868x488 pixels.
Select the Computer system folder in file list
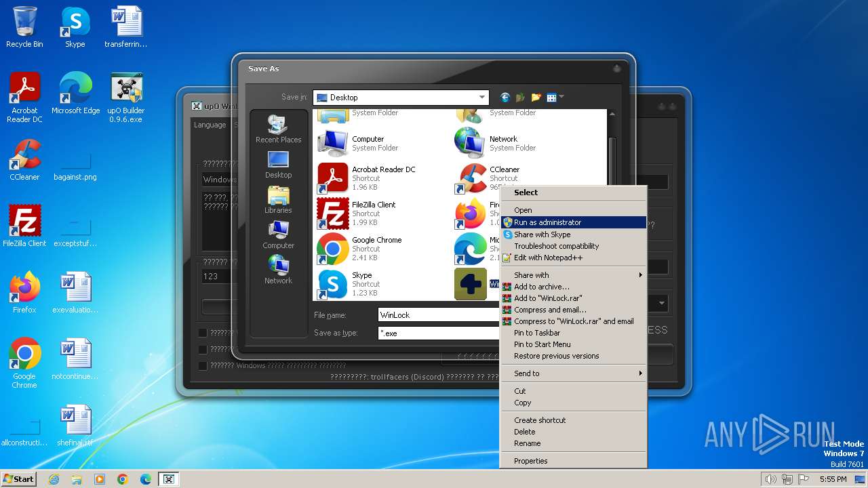click(x=359, y=143)
